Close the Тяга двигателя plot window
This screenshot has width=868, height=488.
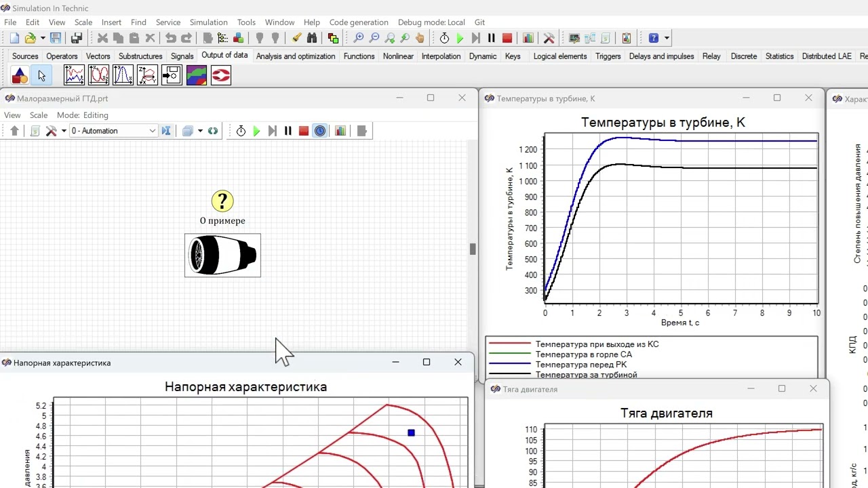(814, 389)
